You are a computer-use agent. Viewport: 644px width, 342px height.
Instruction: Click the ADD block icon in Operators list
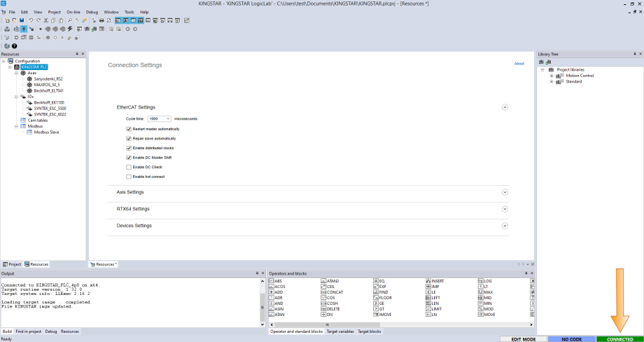tap(271, 292)
